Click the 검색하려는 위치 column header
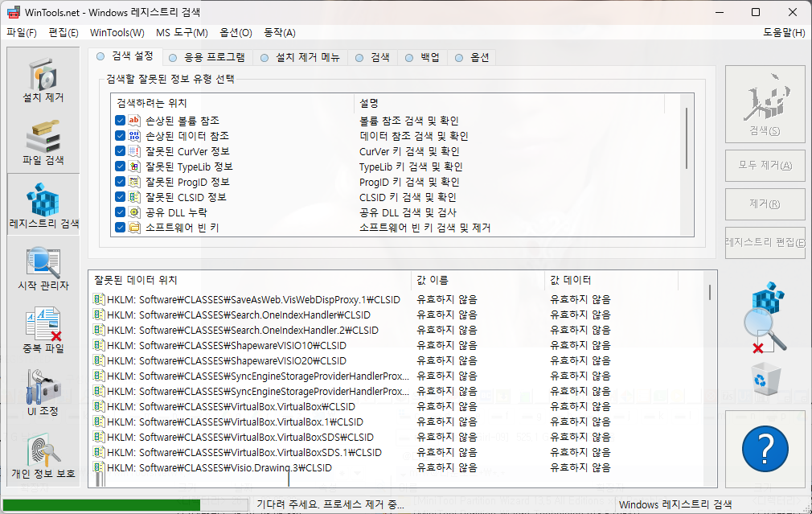Screen dimensions: 812x514 232,103
